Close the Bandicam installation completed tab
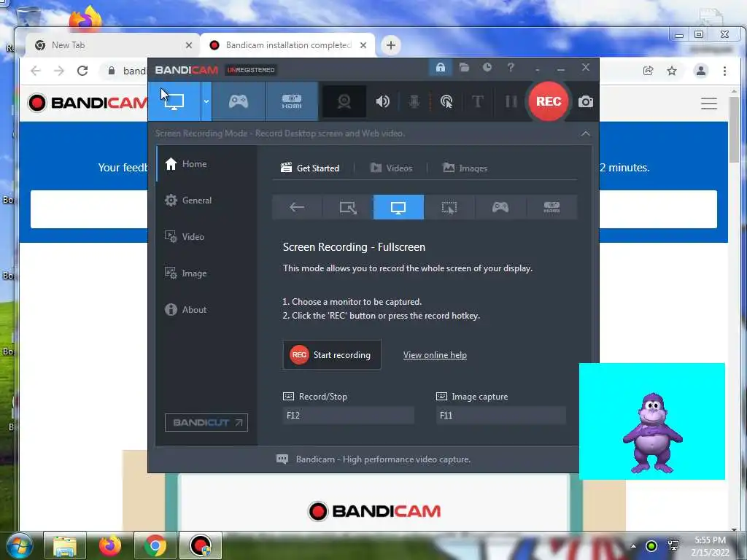 pyautogui.click(x=363, y=45)
